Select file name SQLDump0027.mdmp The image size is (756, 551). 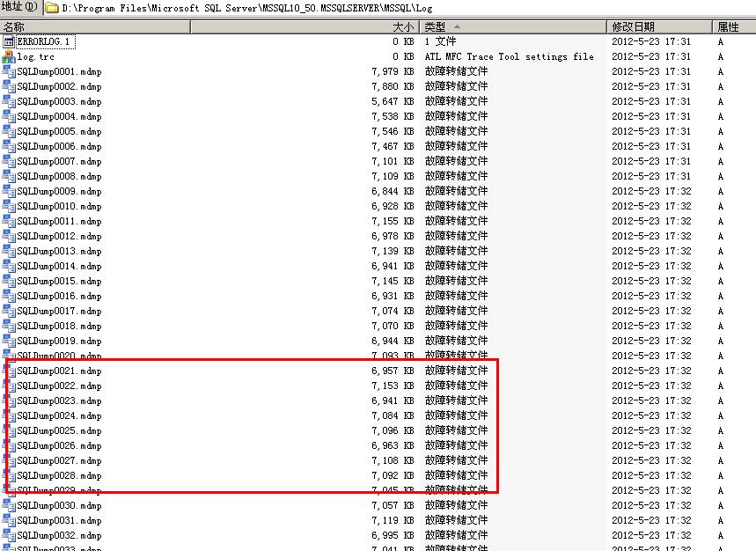(59, 461)
